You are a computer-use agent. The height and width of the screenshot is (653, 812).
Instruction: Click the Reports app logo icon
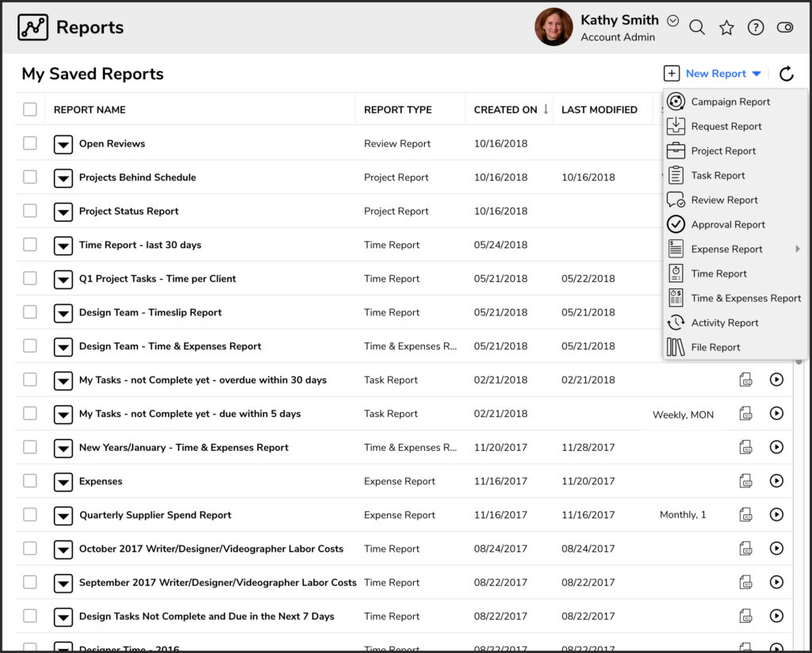(32, 26)
